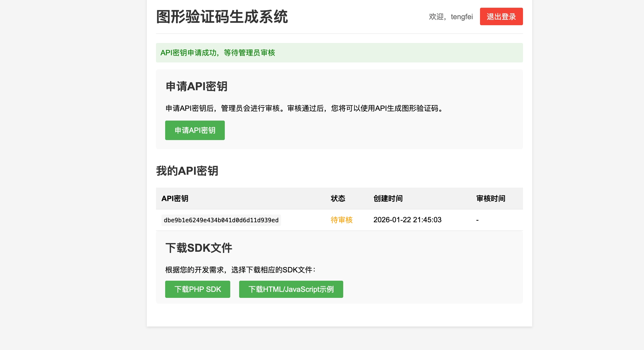Click the green success message banner

click(339, 53)
